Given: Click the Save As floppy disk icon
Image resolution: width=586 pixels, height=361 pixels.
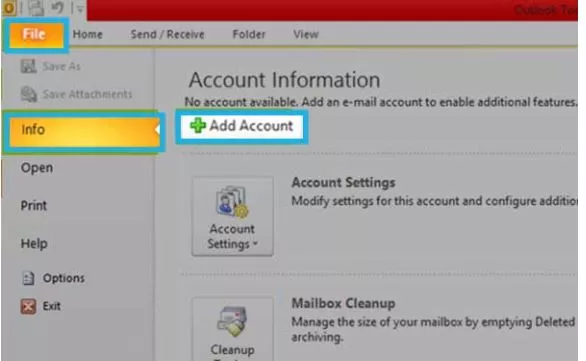Looking at the screenshot, I should pyautogui.click(x=28, y=67).
